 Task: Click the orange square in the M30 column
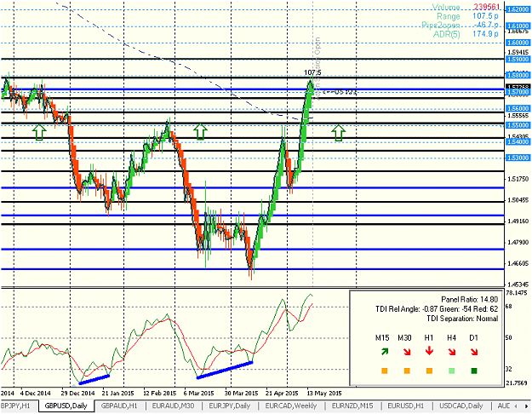[407, 371]
